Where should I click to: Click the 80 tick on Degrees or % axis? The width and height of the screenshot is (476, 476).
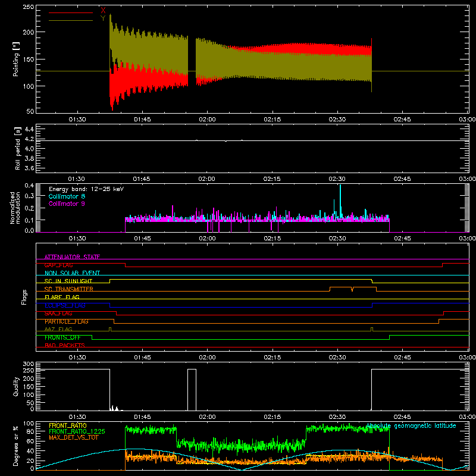click(x=30, y=431)
